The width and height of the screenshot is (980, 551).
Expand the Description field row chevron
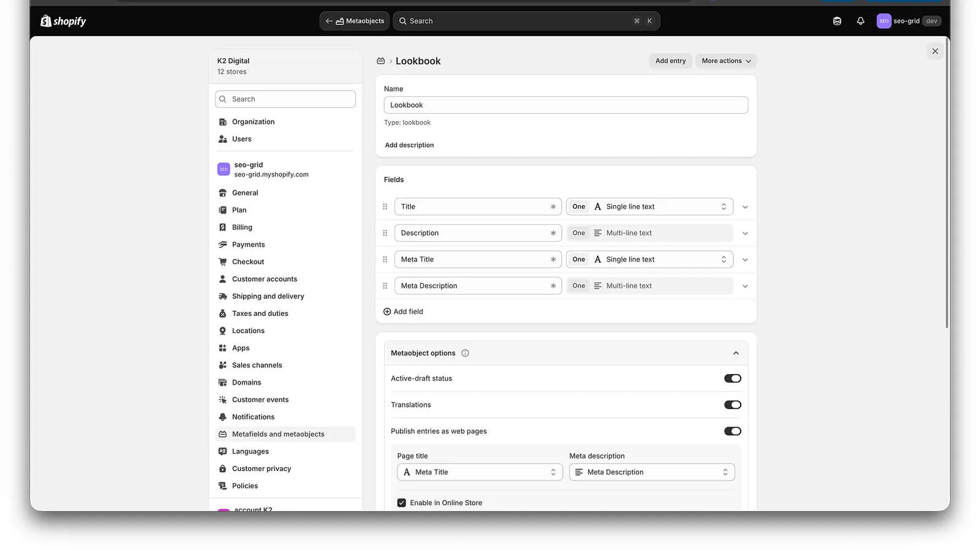745,233
